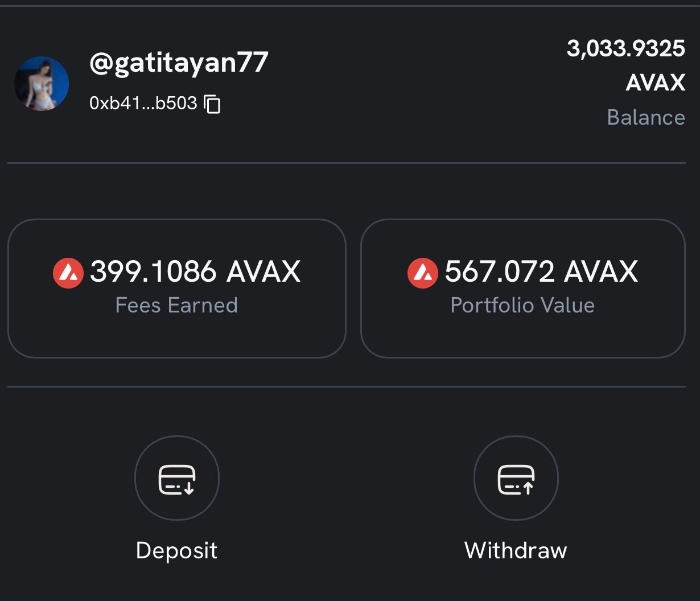Copy the wallet address with the copy icon
This screenshot has width=700, height=601.
212,104
